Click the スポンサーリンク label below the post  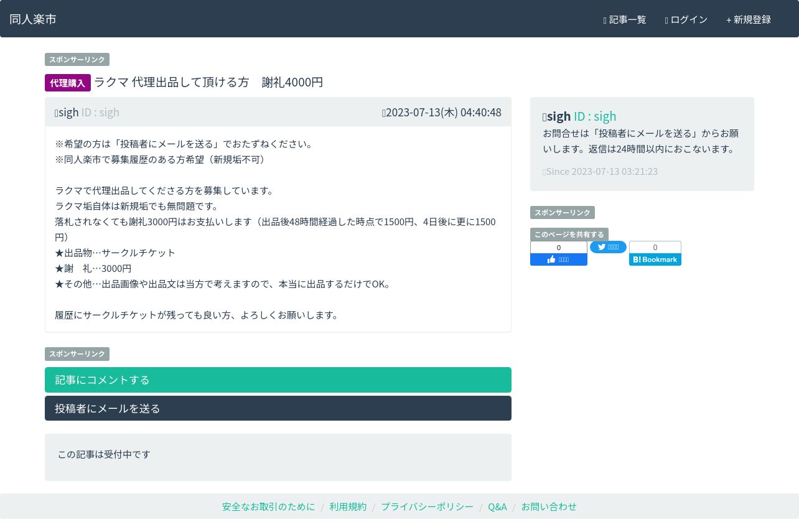click(77, 354)
